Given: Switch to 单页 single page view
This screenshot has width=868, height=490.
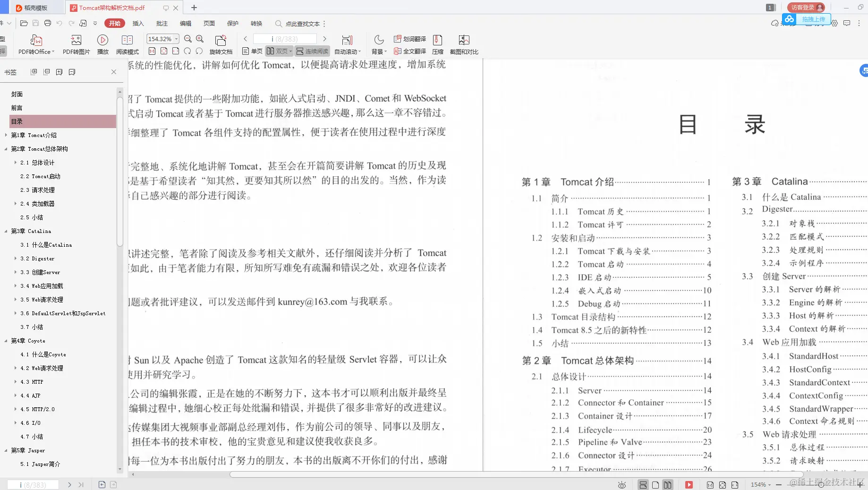Looking at the screenshot, I should (252, 51).
